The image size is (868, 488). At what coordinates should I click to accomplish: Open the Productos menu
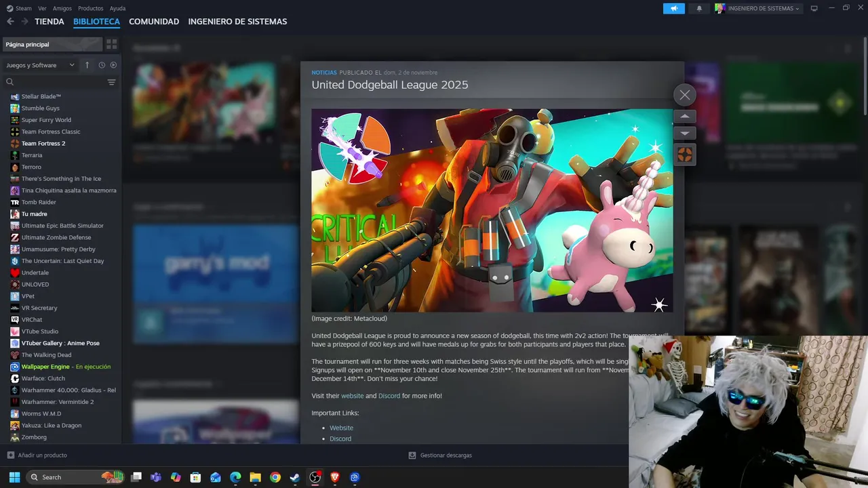coord(91,8)
